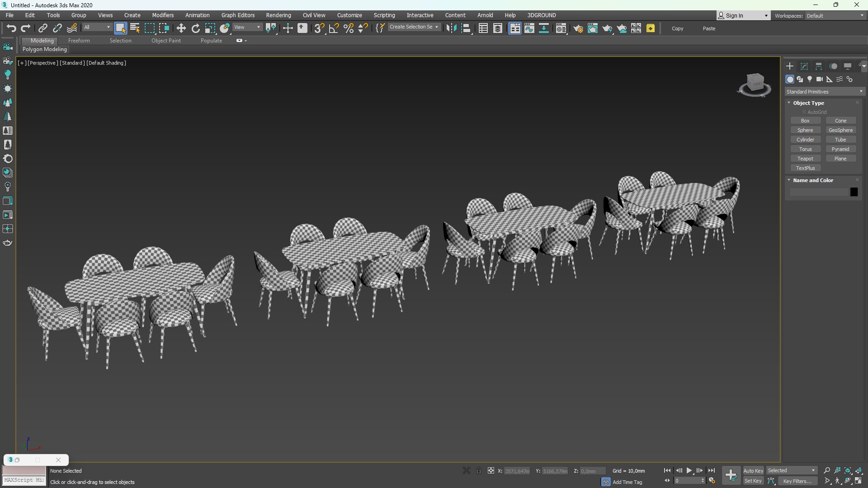
Task: Enable the AutoGrid checkbox
Action: pos(804,112)
